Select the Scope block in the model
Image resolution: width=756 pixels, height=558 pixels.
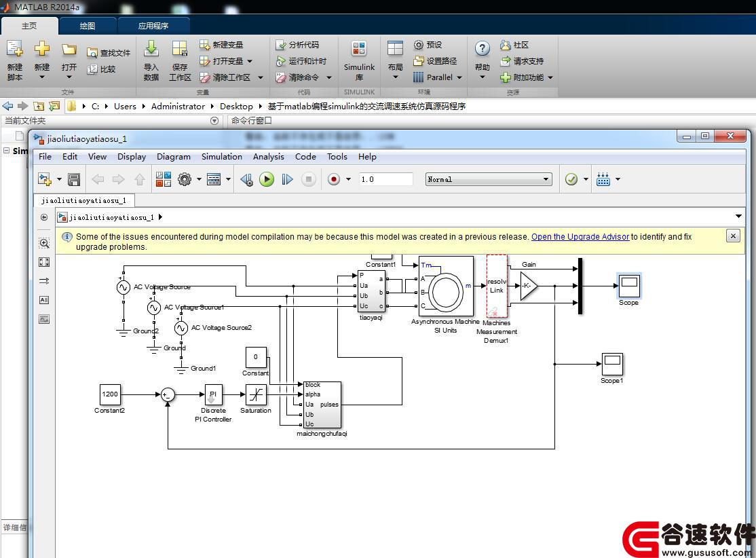629,286
